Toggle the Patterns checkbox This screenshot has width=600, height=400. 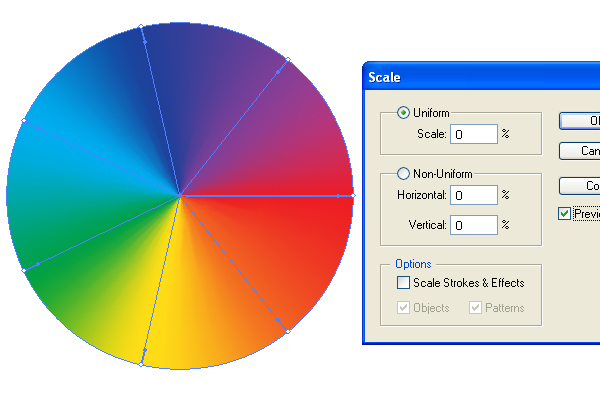click(476, 308)
